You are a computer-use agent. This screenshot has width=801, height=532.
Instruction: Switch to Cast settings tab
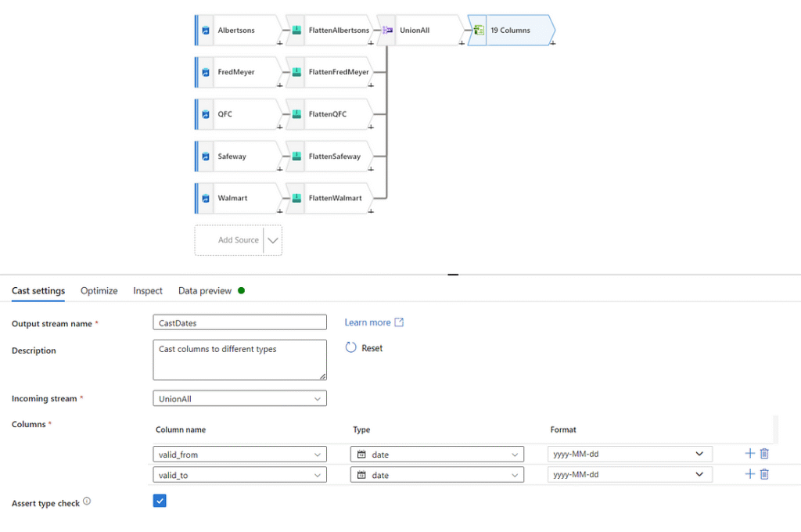[x=38, y=291]
